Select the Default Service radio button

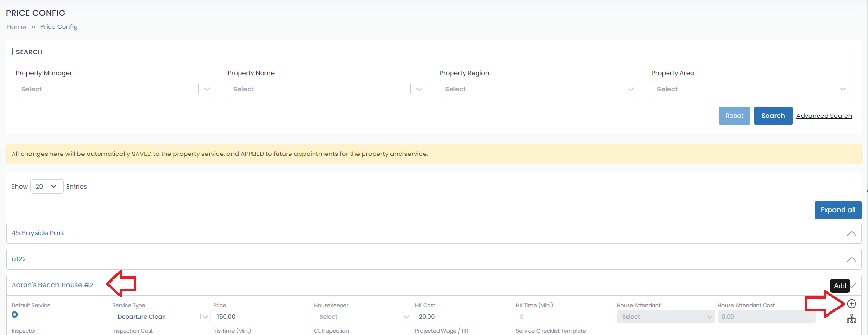tap(15, 314)
